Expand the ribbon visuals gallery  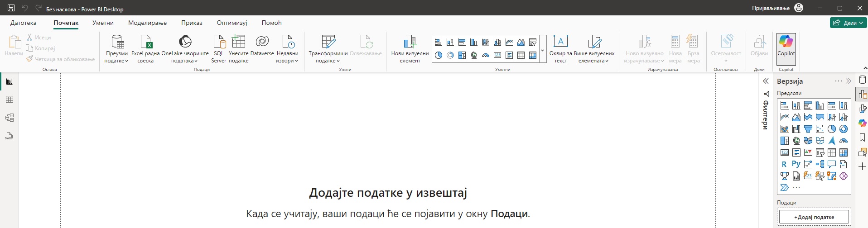(x=542, y=51)
